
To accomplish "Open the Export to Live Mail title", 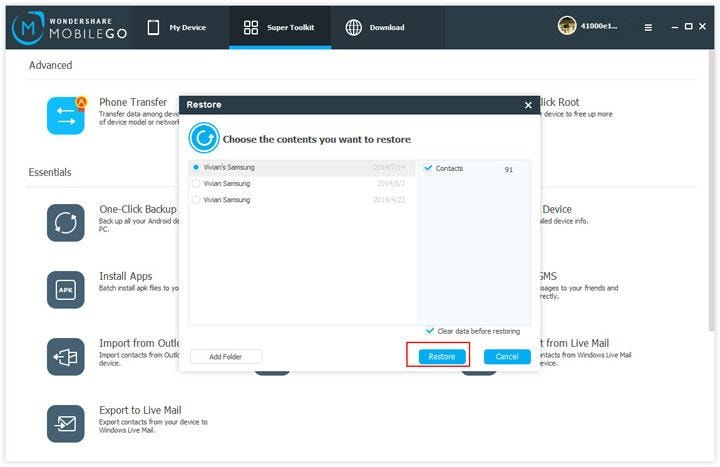I will tap(140, 410).
